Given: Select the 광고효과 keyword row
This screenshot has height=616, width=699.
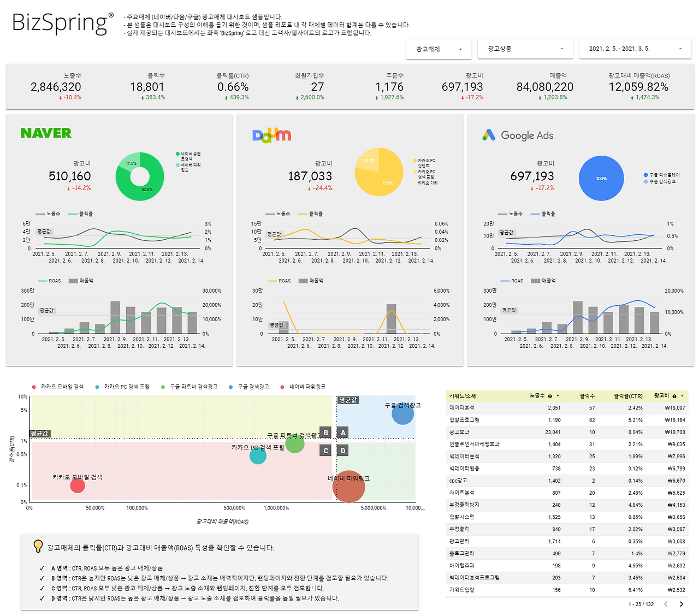Looking at the screenshot, I should 567,432.
